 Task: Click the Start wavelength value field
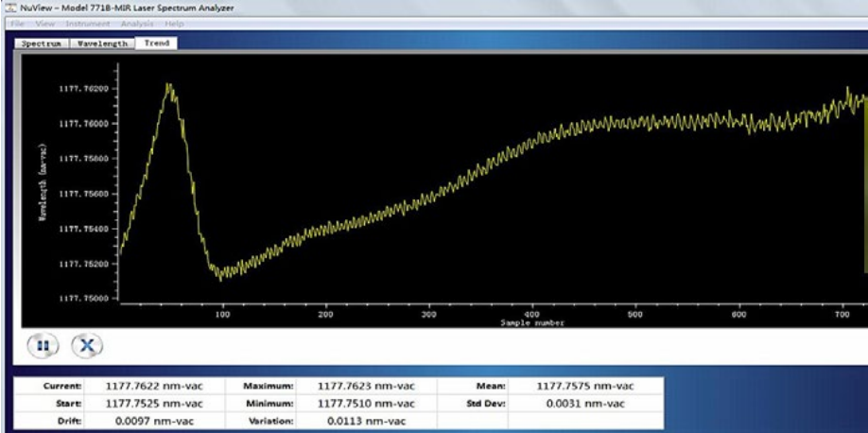pos(154,403)
